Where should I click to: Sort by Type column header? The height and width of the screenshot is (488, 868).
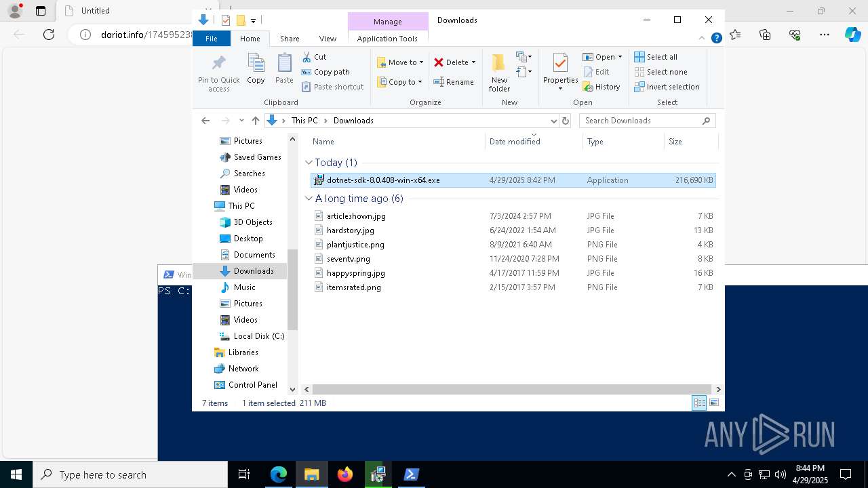click(x=624, y=142)
